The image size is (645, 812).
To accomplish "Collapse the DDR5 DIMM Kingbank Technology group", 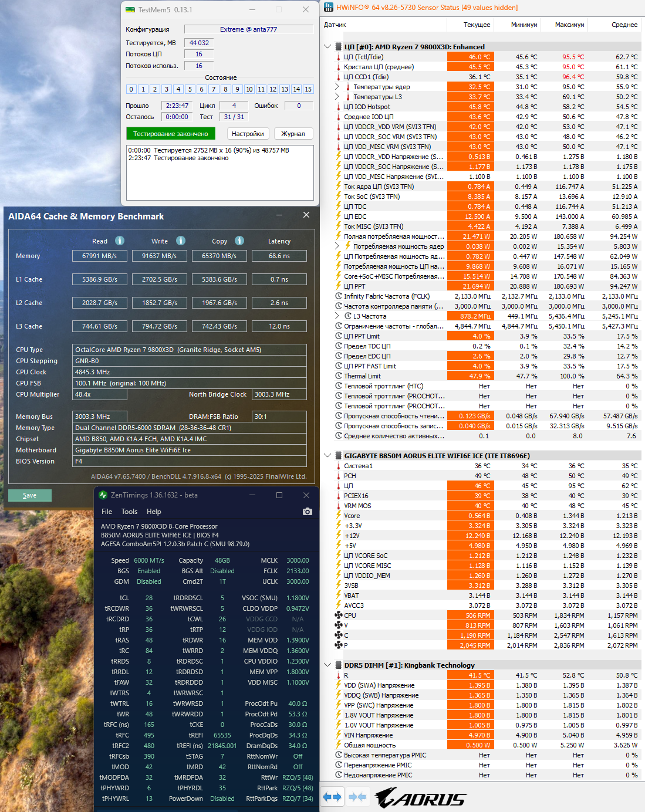I will [327, 665].
